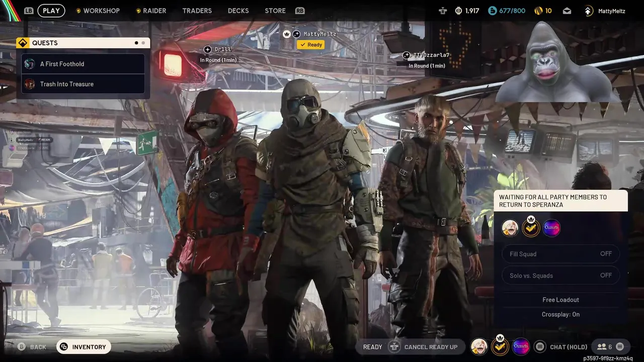Click CANCEL READY UP
Image resolution: width=644 pixels, height=362 pixels.
431,347
